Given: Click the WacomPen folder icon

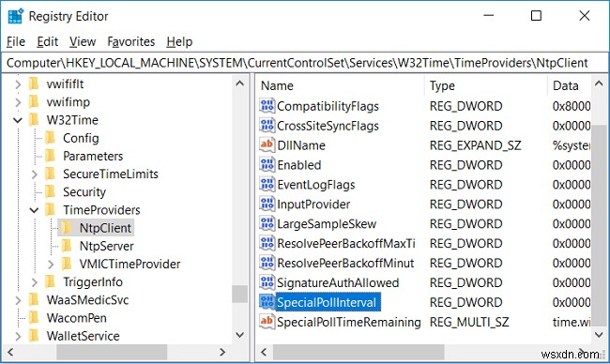Looking at the screenshot, I should (34, 317).
